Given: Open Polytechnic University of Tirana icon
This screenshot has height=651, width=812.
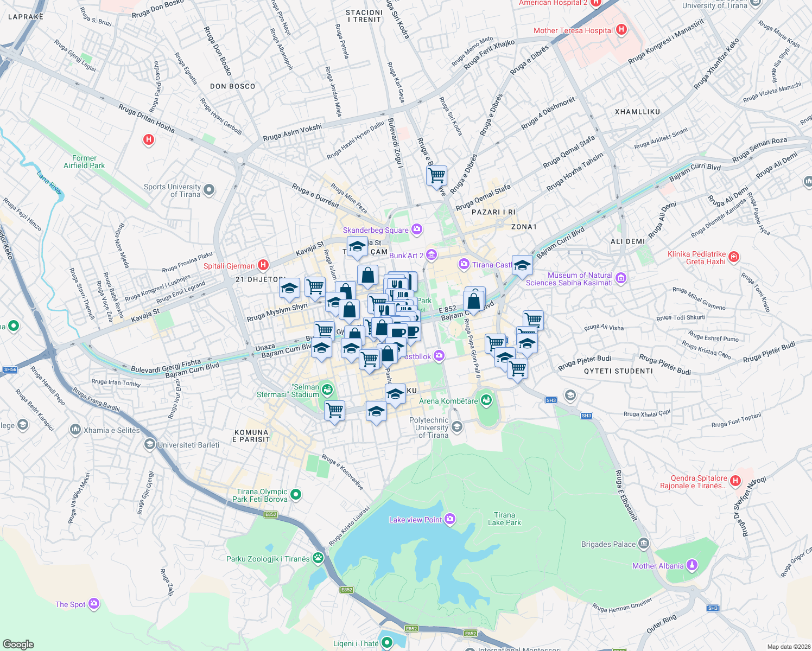Looking at the screenshot, I should point(457,427).
